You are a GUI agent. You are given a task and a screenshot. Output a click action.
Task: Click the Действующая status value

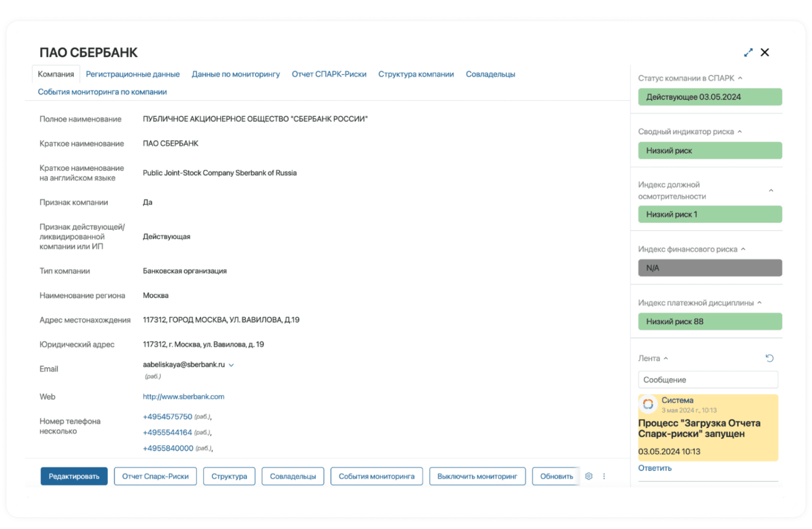pyautogui.click(x=167, y=236)
